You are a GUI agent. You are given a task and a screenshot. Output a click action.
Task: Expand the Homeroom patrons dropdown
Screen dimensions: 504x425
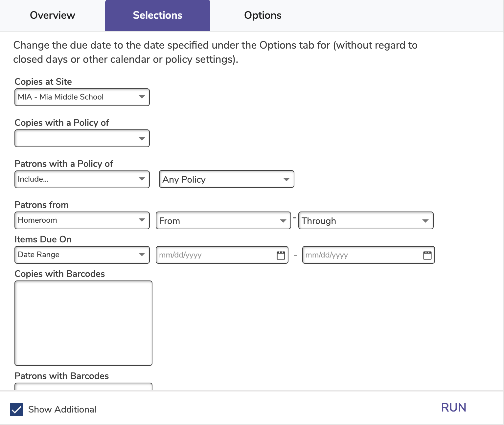tap(82, 220)
